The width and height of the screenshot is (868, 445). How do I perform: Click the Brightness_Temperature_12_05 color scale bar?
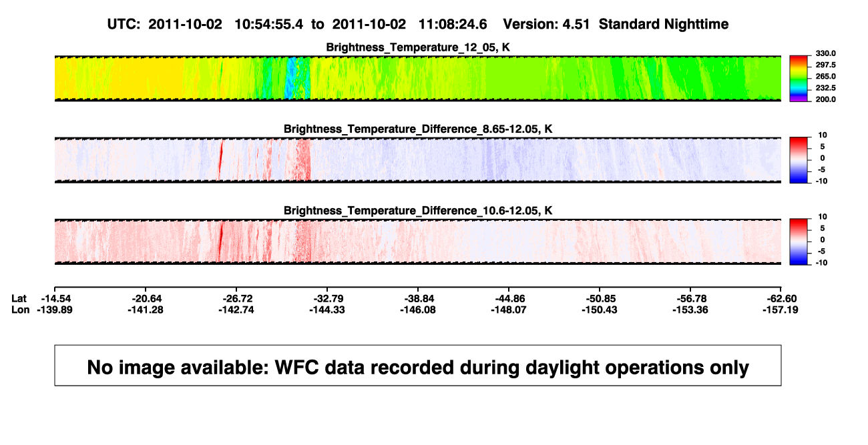(x=799, y=78)
